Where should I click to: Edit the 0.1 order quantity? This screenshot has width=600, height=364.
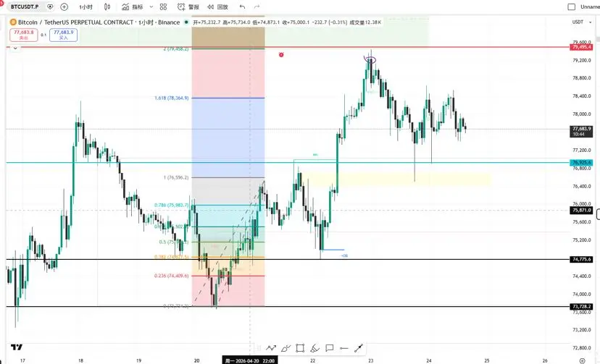point(43,35)
